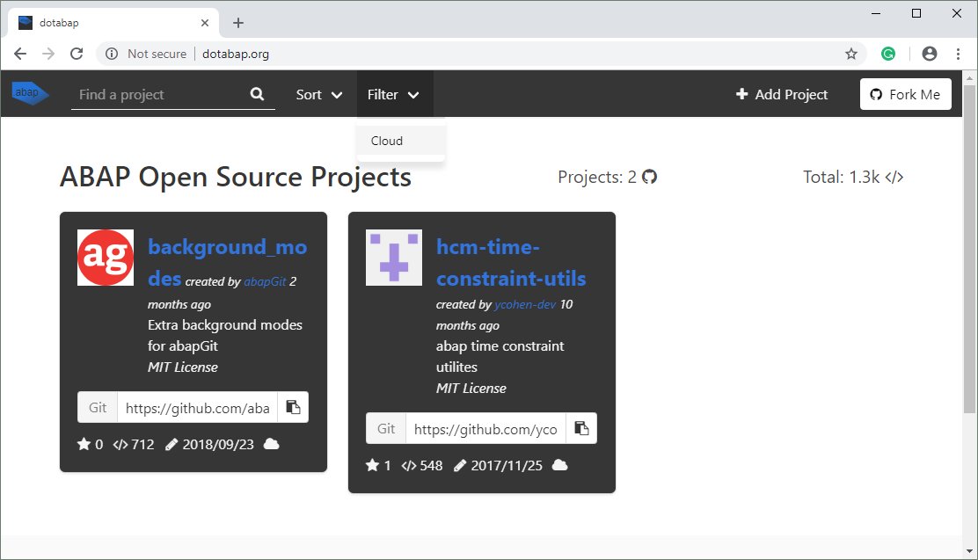This screenshot has height=560, width=978.
Task: Click the scrollbar down arrow
Action: click(x=969, y=550)
